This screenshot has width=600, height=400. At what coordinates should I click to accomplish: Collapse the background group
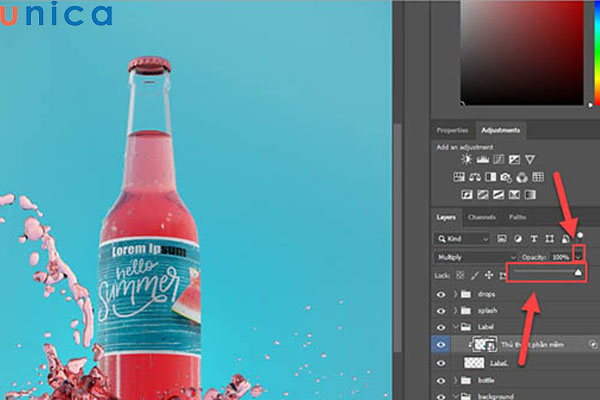(455, 396)
